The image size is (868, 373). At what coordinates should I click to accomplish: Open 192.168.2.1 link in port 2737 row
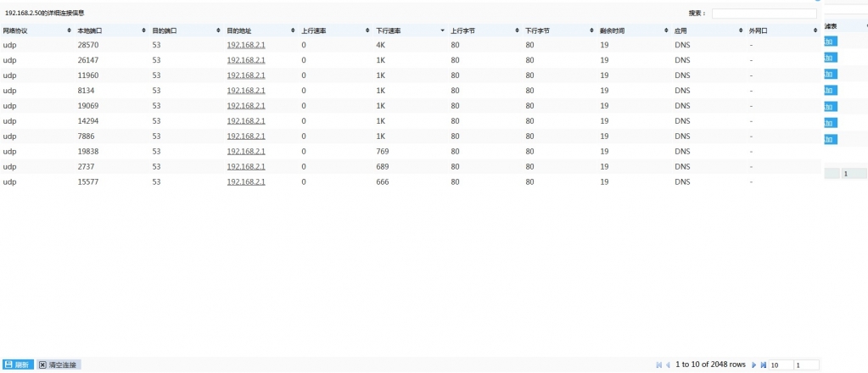pyautogui.click(x=246, y=166)
